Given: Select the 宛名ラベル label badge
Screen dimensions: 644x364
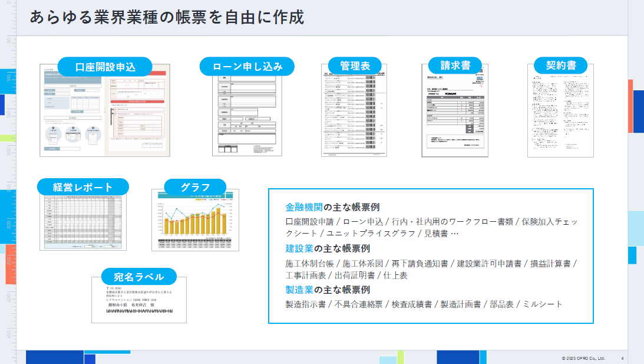Looking at the screenshot, I should point(139,277).
